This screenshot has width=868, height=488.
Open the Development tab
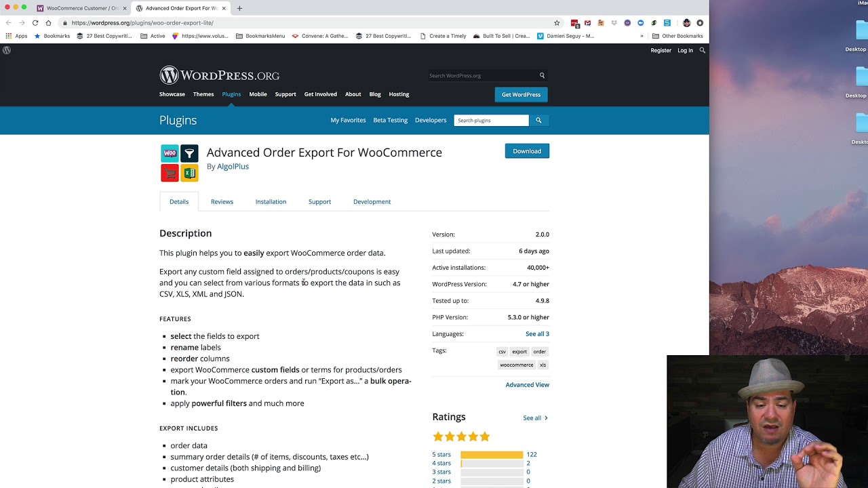pos(372,201)
